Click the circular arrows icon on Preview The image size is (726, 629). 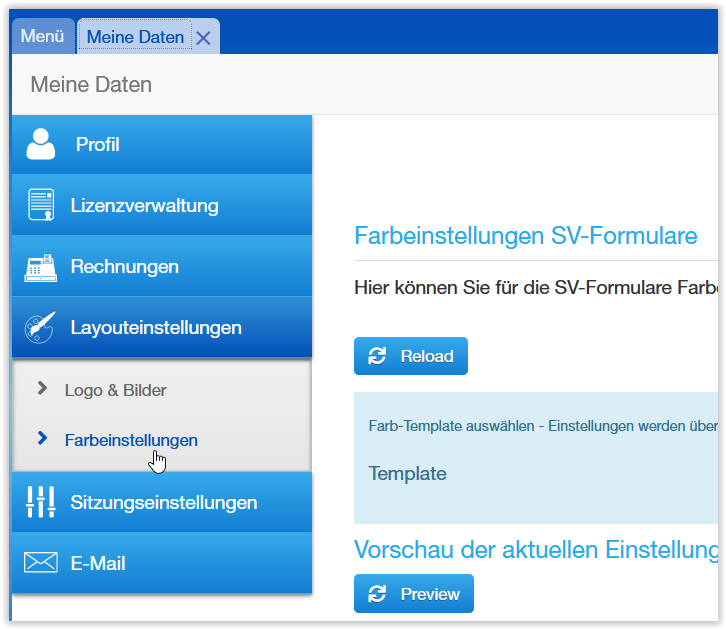point(377,594)
